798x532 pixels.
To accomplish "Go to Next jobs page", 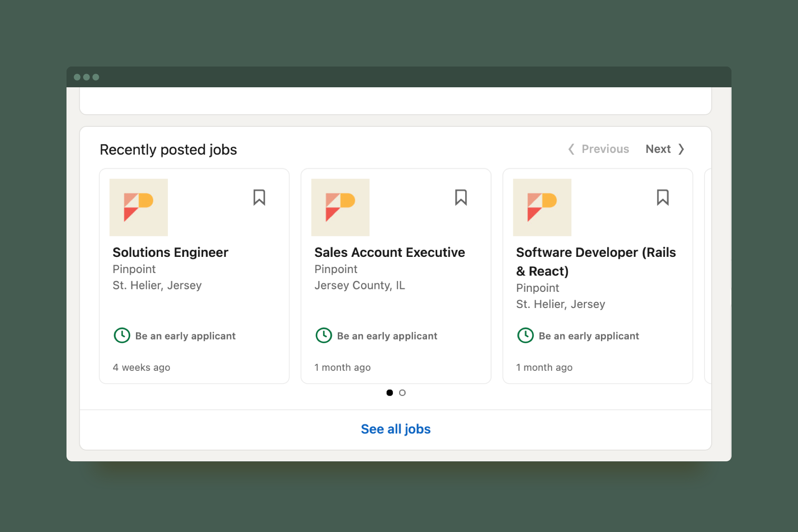I will coord(658,149).
